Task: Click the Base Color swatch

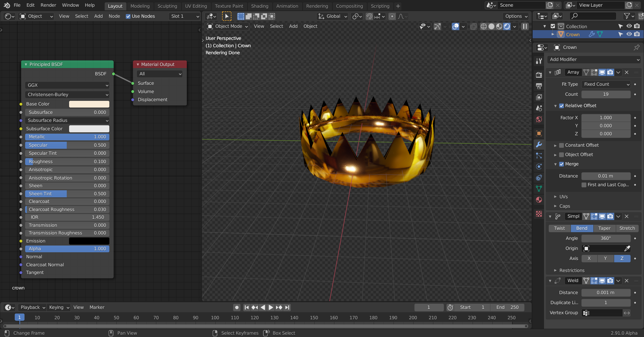Action: coord(89,104)
